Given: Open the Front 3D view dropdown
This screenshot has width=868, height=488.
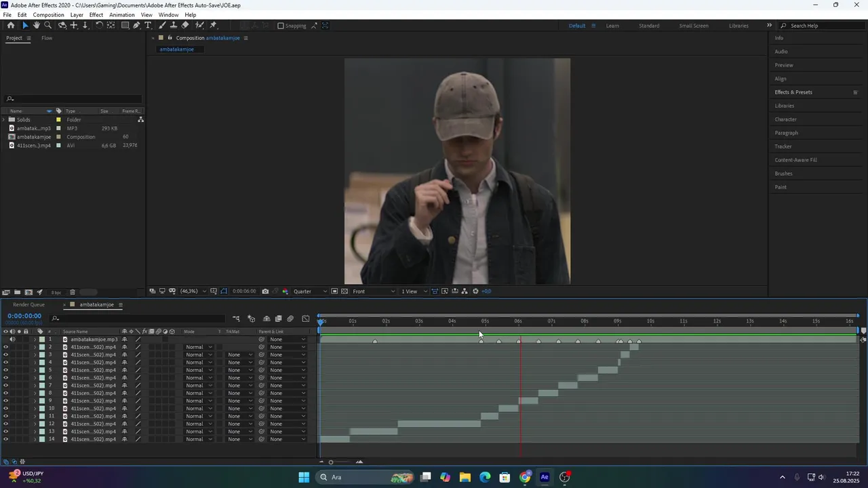Looking at the screenshot, I should 374,291.
